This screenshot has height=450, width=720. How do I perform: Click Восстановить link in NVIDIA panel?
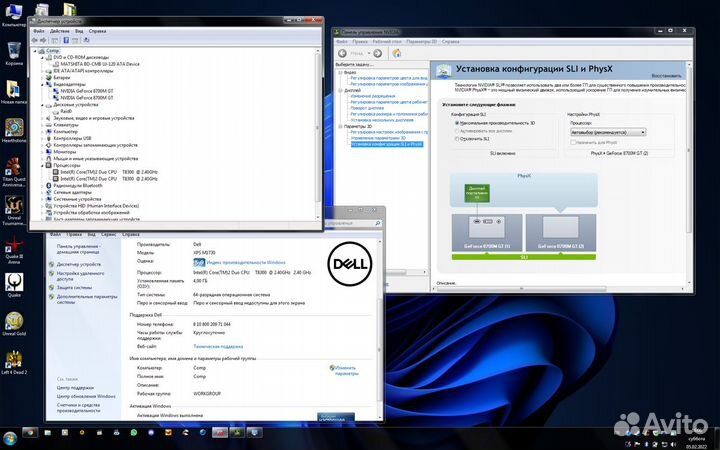tap(666, 76)
